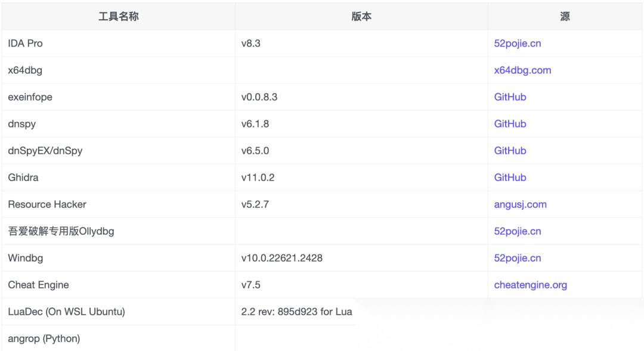The width and height of the screenshot is (644, 351).
Task: Select the x64dbg name cell
Action: click(x=118, y=70)
